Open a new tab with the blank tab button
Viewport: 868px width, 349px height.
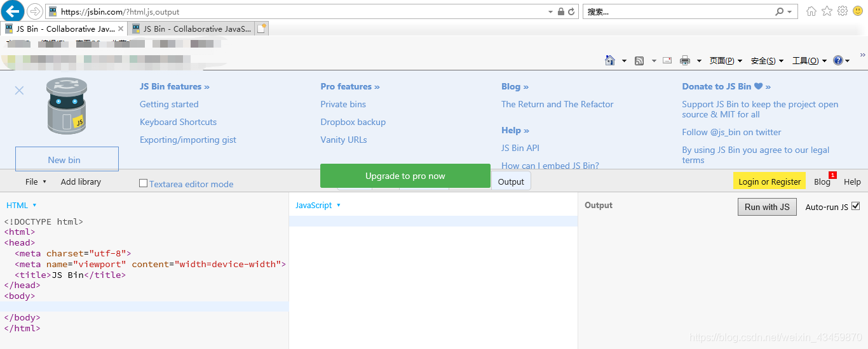[262, 29]
